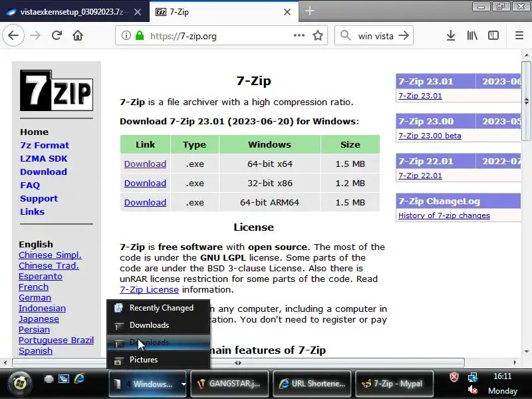Open the 7-Zip 23.01 news link
Screen dimensions: 532x399
pos(420,96)
